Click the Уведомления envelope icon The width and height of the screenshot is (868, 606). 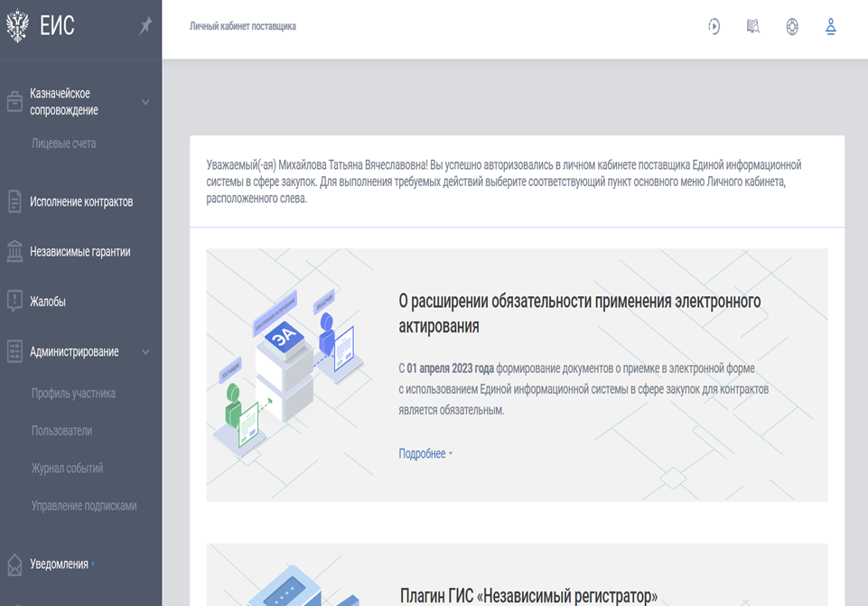tap(14, 564)
